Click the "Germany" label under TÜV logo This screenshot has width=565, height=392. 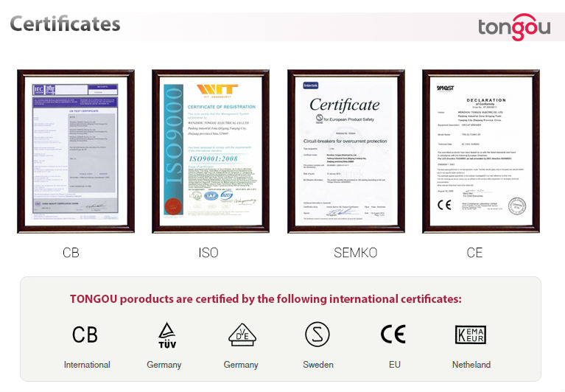(x=164, y=365)
